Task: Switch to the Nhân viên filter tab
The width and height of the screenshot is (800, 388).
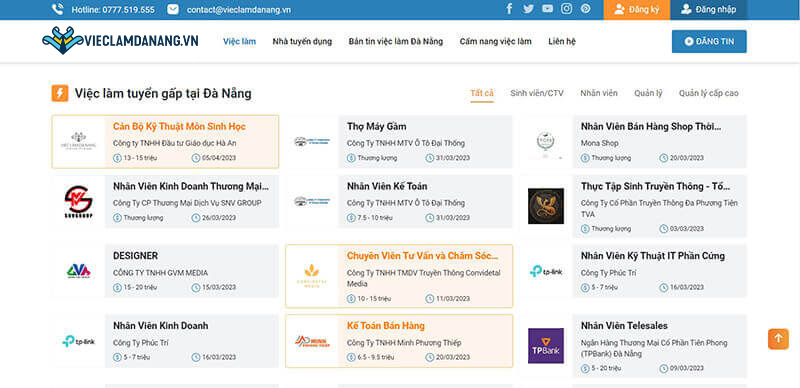Action: (598, 93)
